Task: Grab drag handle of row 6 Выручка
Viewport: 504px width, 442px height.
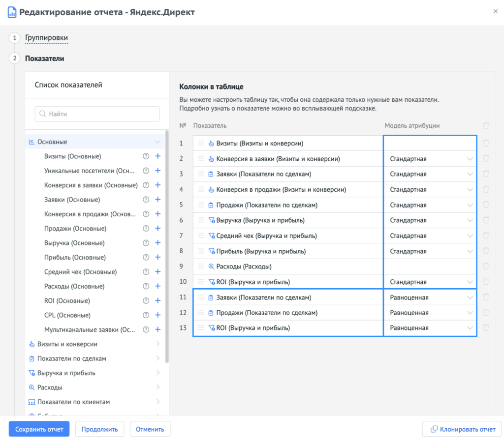Action: point(200,220)
